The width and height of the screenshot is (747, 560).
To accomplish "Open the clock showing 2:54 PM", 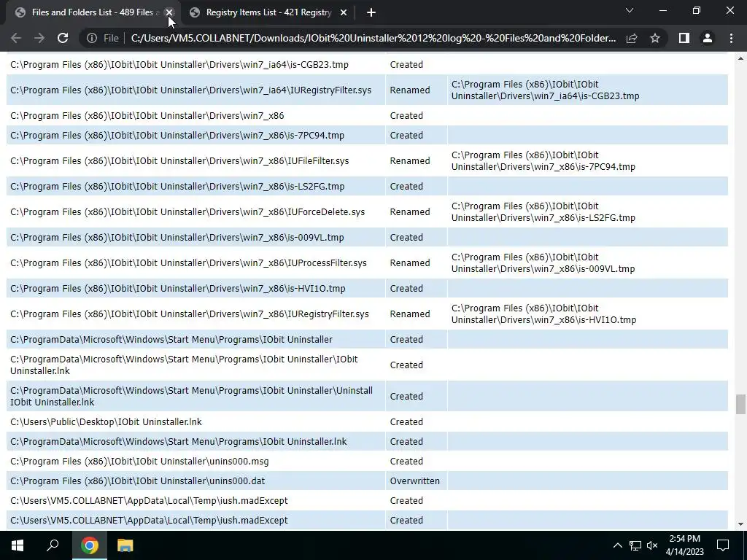I will click(684, 545).
